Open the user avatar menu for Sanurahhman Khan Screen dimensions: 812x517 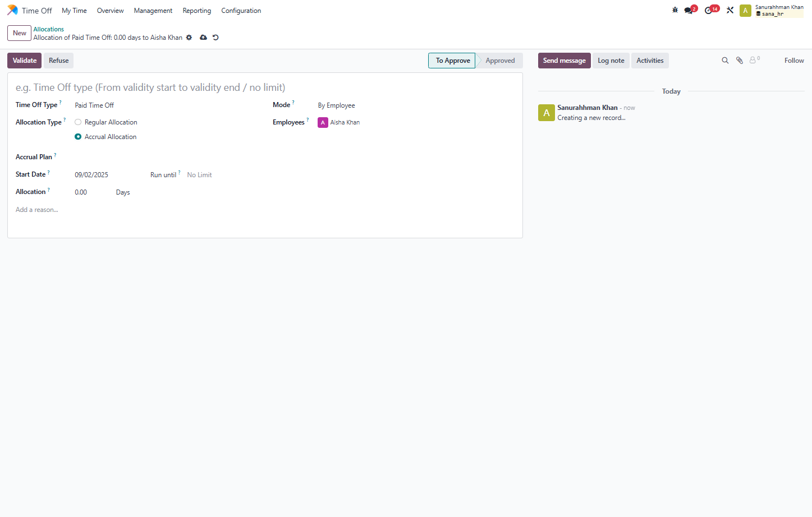point(745,11)
